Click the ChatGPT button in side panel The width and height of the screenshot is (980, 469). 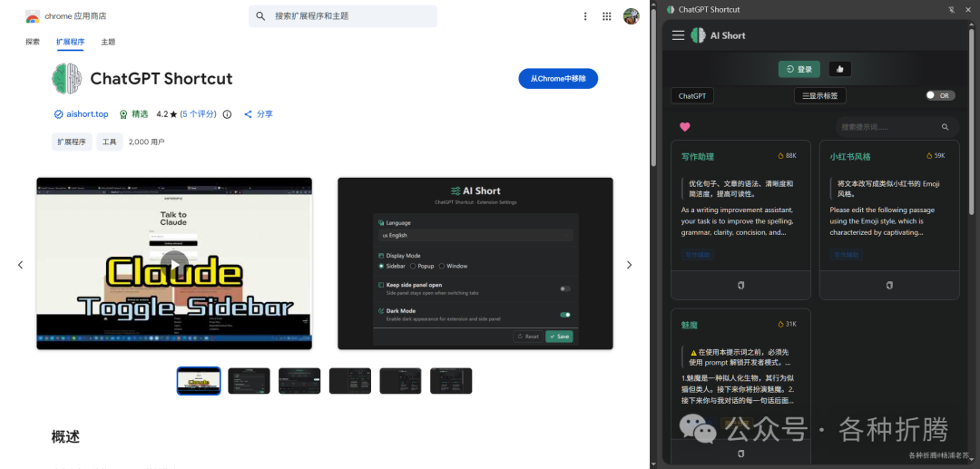click(692, 95)
